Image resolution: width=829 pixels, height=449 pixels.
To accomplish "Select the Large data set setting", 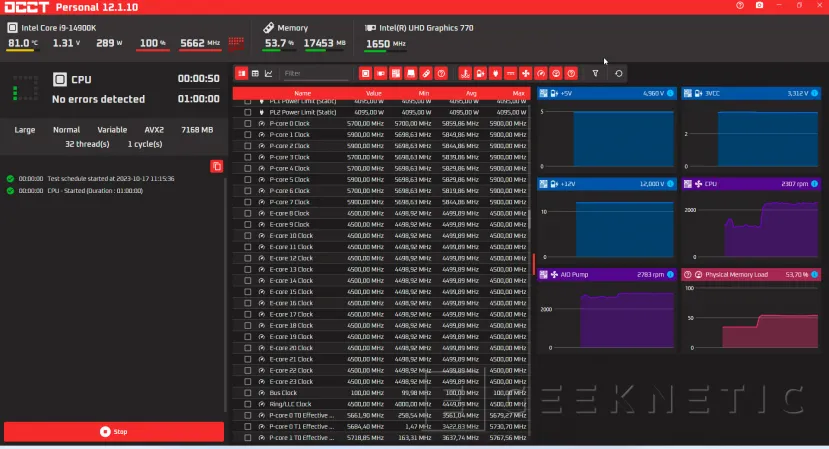I will [25, 130].
